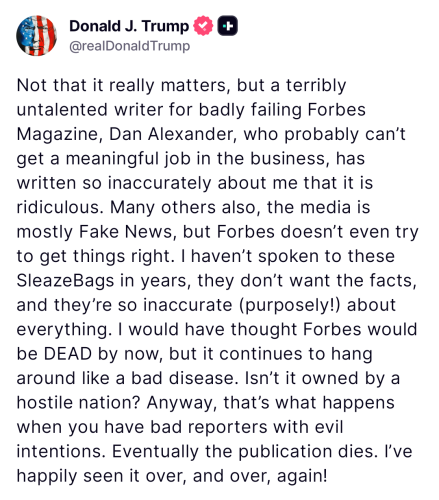The width and height of the screenshot is (439, 500).
Task: Click the opening words Not that it
Action: pos(60,85)
